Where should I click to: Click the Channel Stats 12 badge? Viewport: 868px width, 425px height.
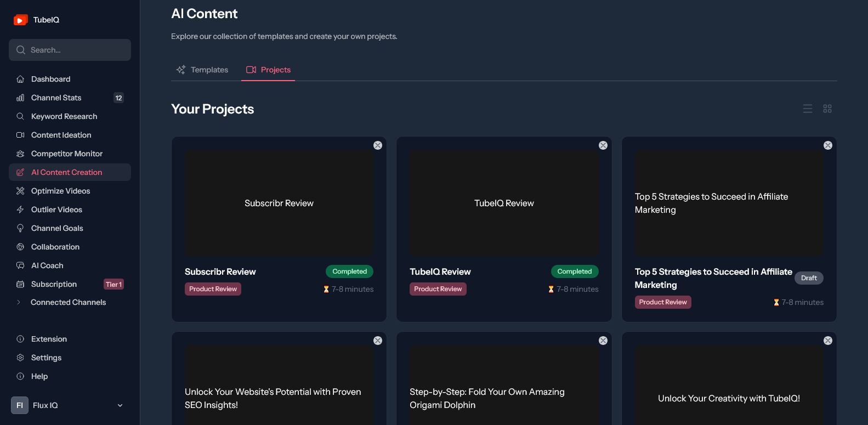tap(118, 98)
